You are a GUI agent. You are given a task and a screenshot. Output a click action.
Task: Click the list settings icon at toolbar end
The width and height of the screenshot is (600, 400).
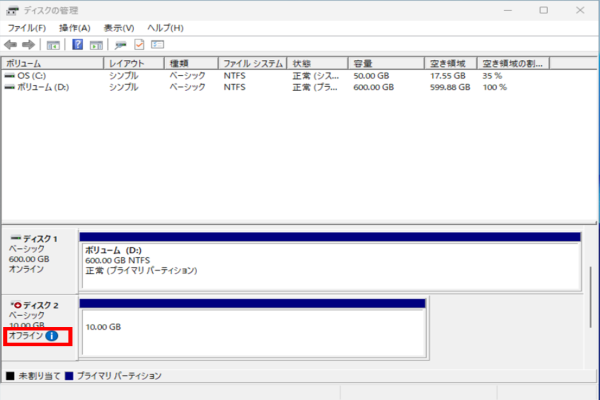(157, 45)
